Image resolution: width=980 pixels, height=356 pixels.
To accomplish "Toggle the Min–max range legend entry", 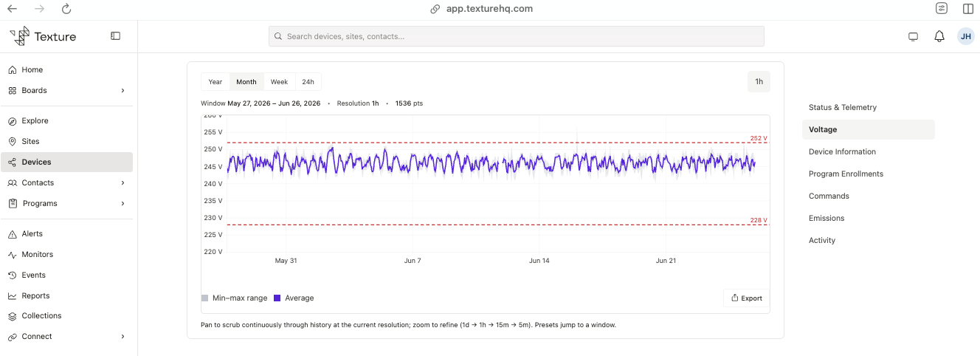I will pos(234,298).
